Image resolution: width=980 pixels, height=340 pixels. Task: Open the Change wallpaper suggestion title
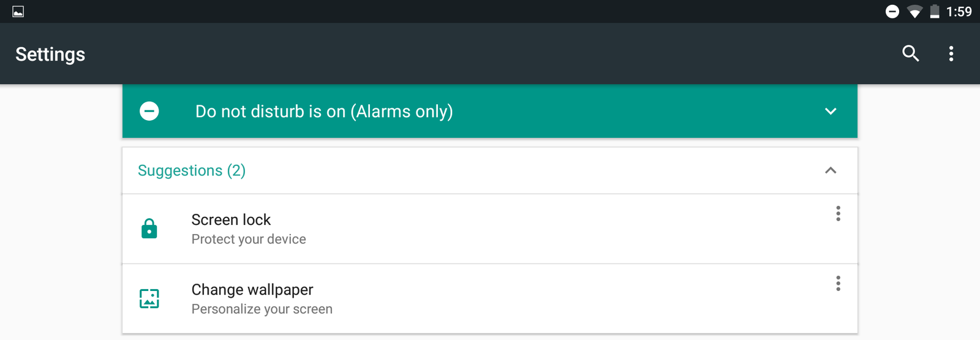[x=252, y=290]
